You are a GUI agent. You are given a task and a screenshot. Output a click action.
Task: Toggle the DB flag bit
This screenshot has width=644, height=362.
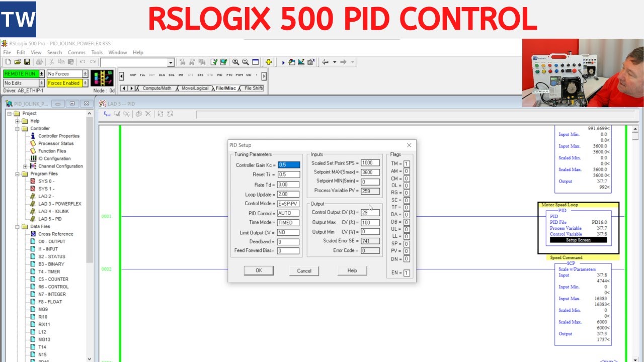coord(407,222)
